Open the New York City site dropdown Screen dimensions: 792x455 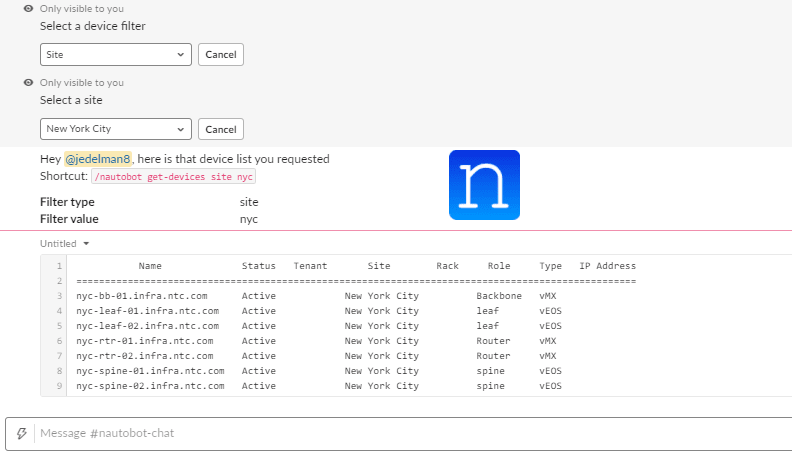[116, 129]
